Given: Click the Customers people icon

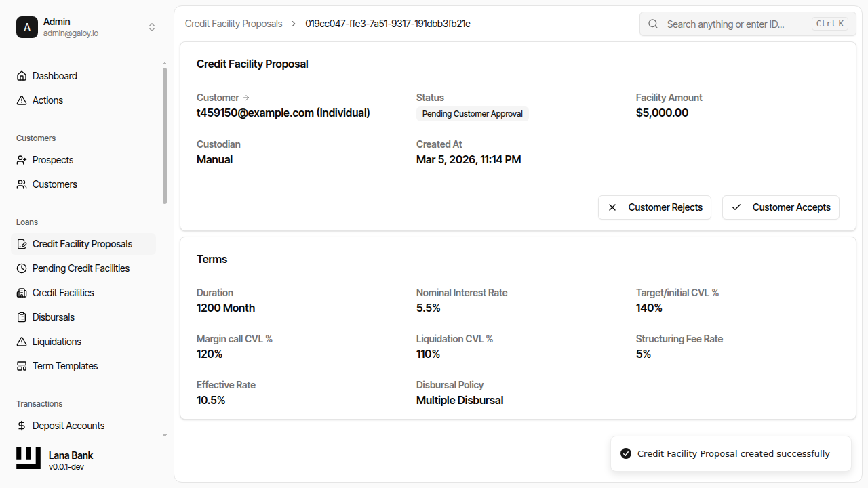Looking at the screenshot, I should pyautogui.click(x=22, y=184).
